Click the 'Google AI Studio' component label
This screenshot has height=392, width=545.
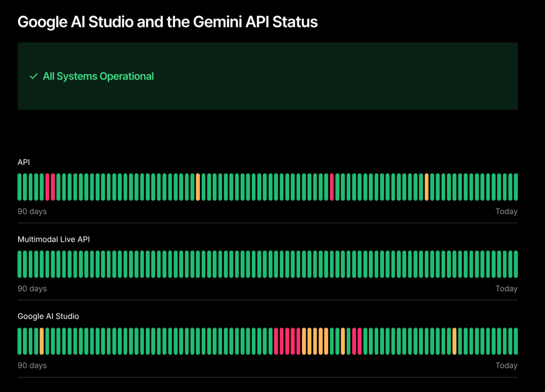48,316
